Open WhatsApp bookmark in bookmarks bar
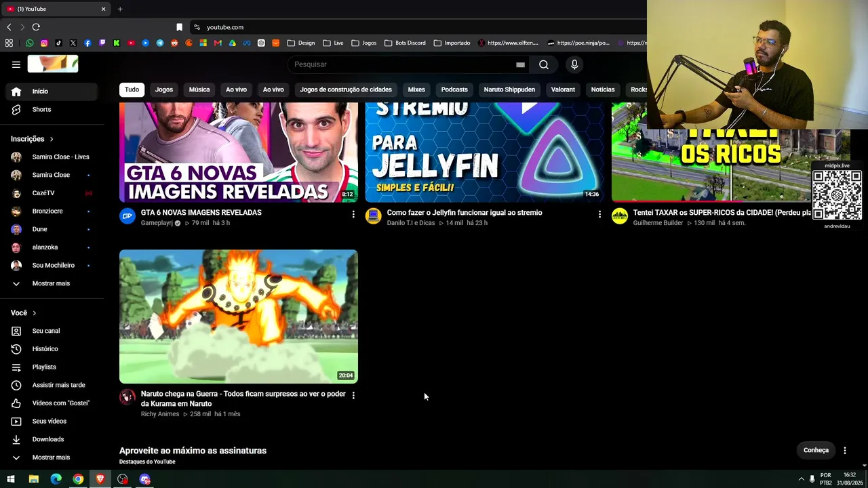Viewport: 868px width, 488px height. click(30, 43)
